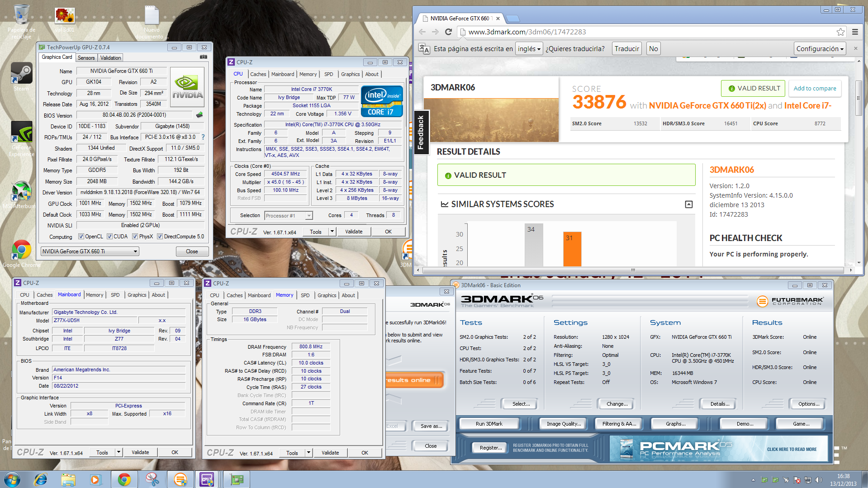
Task: Click the GPU-Z BIOS save chip icon
Action: [x=199, y=115]
